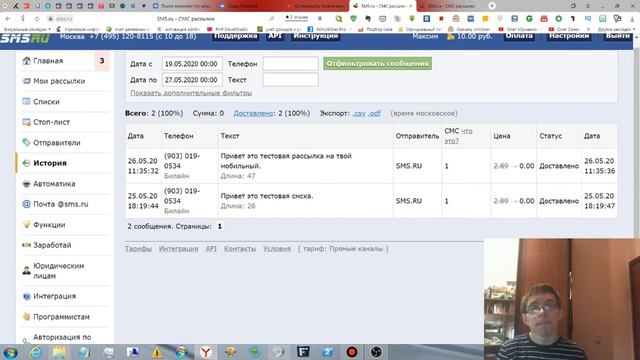Viewport: 640px width, 360px height.
Task: Open the Главная home icon in sidebar
Action: 27,61
